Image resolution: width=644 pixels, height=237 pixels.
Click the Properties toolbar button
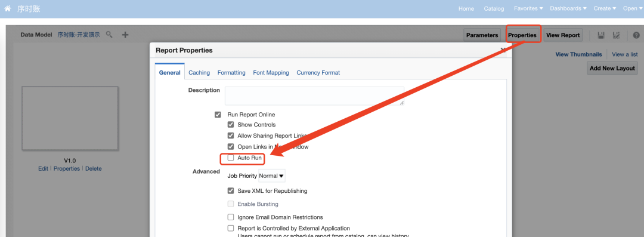(522, 35)
